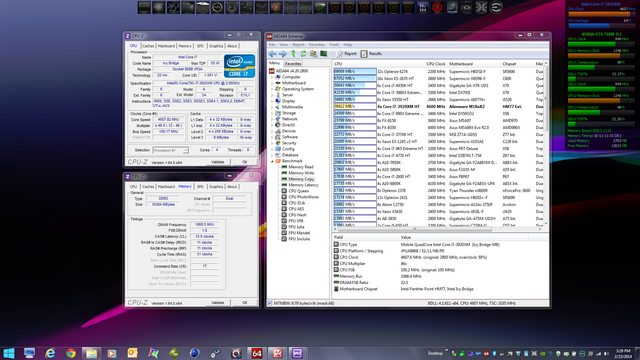This screenshot has width=640, height=360.
Task: Select the Memory Latency benchmark item
Action: tap(300, 185)
